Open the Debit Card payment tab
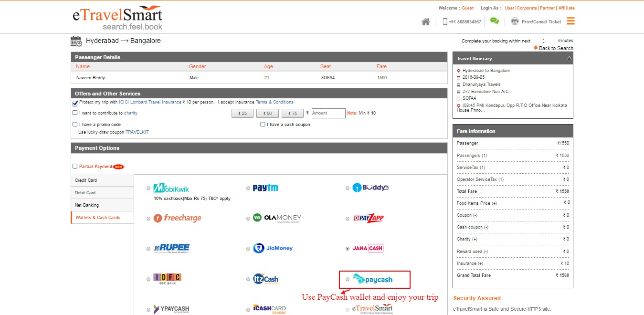This screenshot has height=315, width=644. pos(102,193)
